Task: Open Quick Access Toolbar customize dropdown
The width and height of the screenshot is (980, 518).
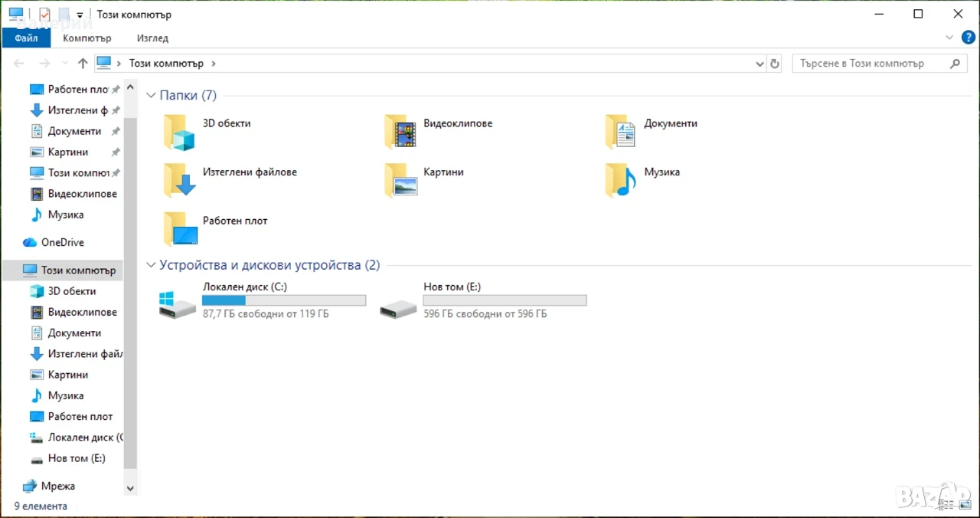Action: click(x=80, y=15)
